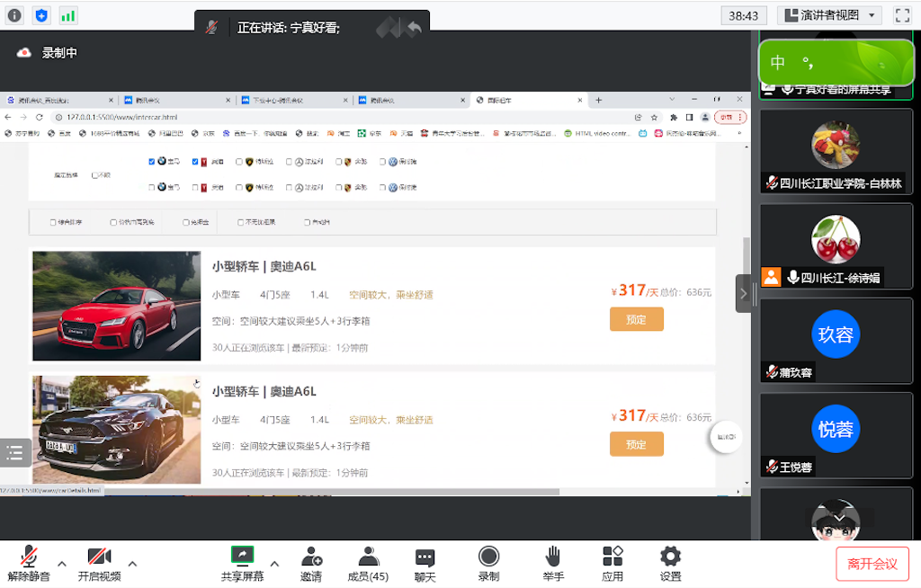The image size is (921, 588).
Task: Check the Porsche checkbox in second row
Action: click(x=339, y=187)
